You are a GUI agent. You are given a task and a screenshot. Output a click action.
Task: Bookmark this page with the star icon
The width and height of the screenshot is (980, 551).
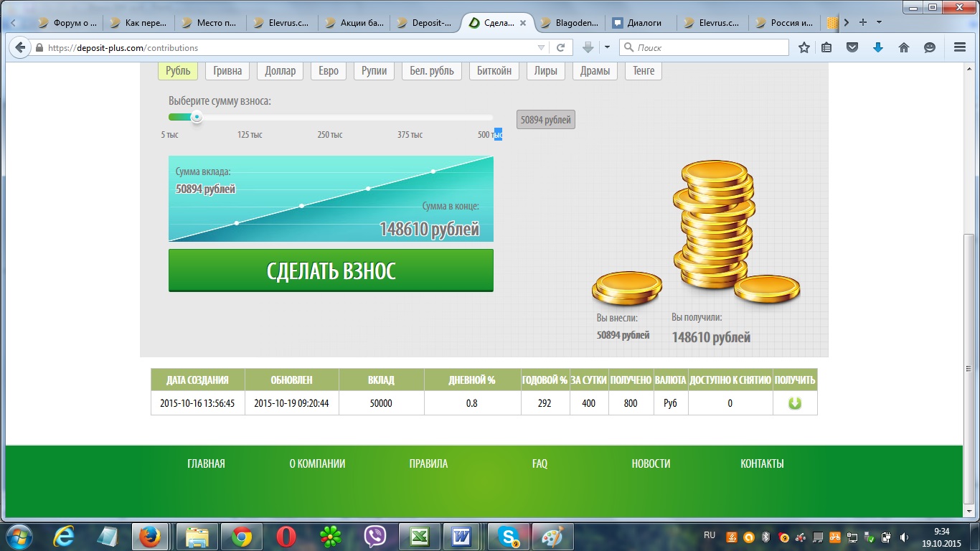point(804,47)
